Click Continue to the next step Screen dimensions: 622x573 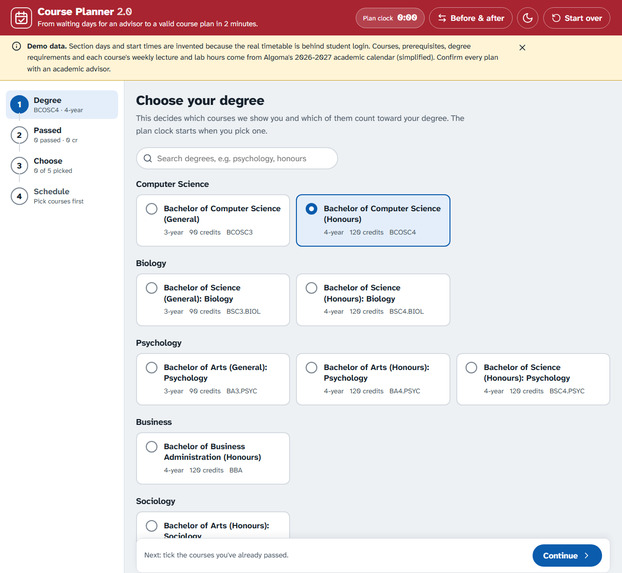pyautogui.click(x=567, y=556)
